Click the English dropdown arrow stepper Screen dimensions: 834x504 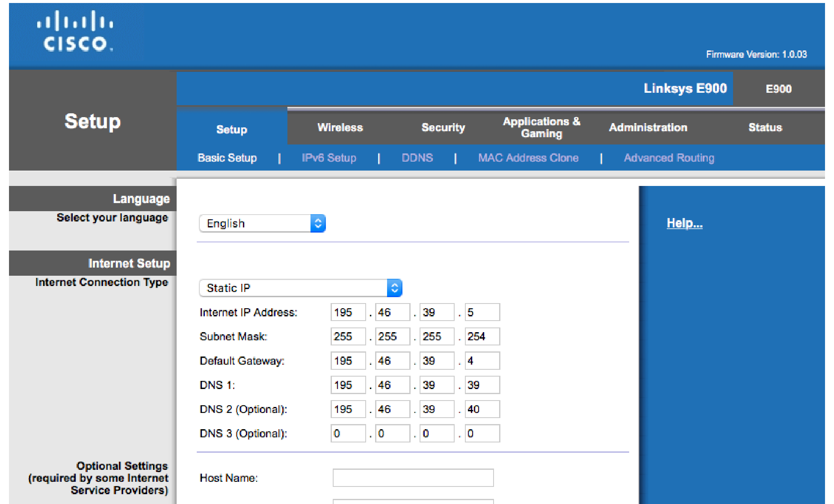click(318, 224)
